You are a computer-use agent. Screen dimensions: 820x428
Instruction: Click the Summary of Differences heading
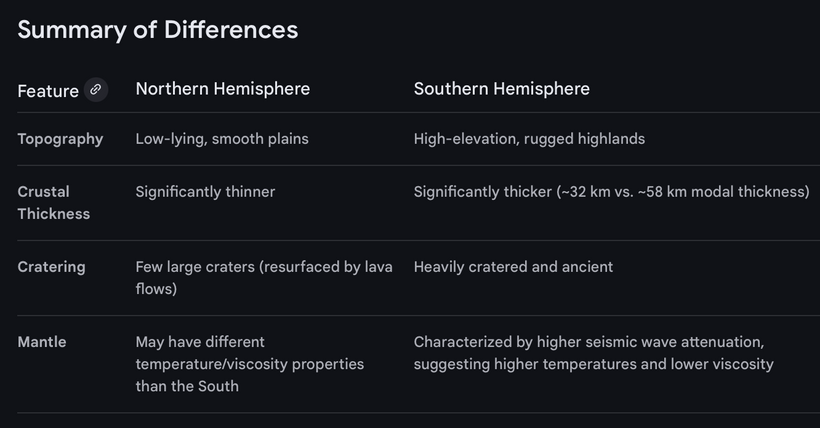point(157,30)
